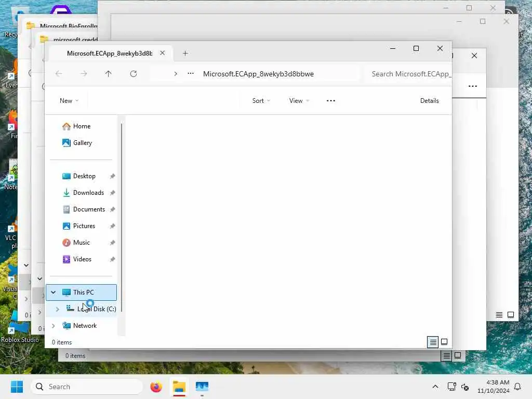The width and height of the screenshot is (532, 399).
Task: Open the See more toolbar options
Action: tap(331, 101)
